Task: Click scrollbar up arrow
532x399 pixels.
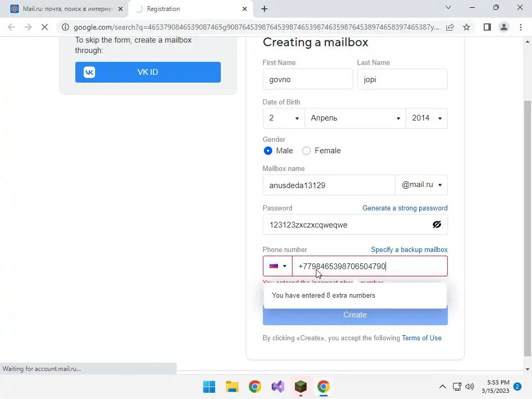Action: click(x=527, y=42)
